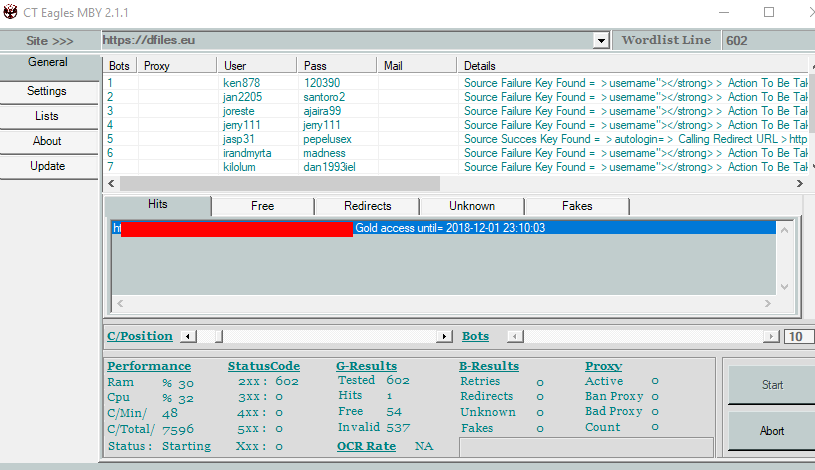Image resolution: width=815 pixels, height=470 pixels.
Task: Select the Gold access until hit entry
Action: tap(444, 228)
